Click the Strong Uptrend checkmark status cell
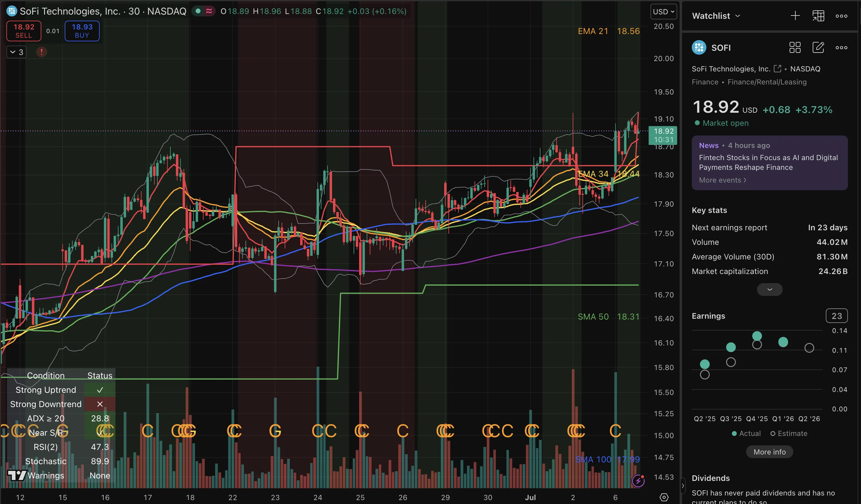861x504 pixels. [100, 390]
